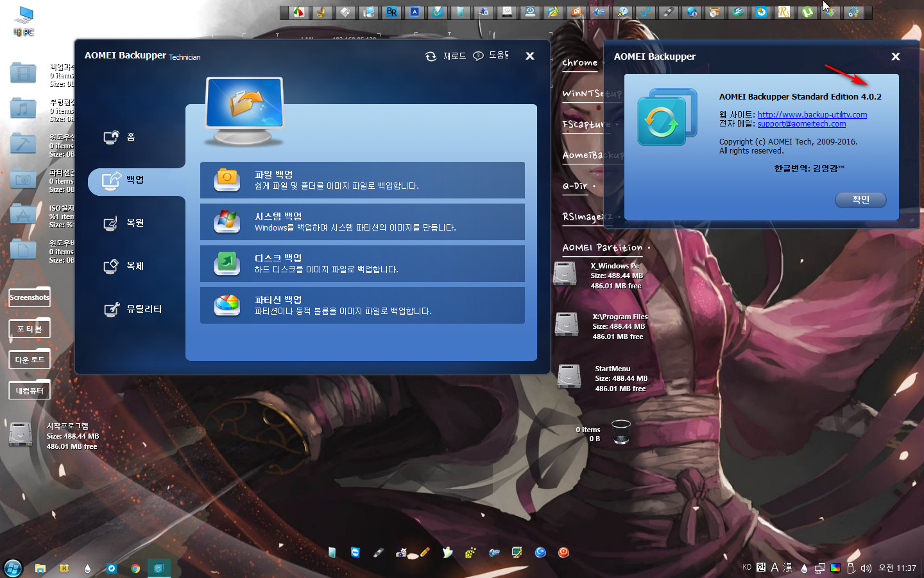Open File Explorer from the taskbar
Screen dimensions: 924x578
[40, 568]
